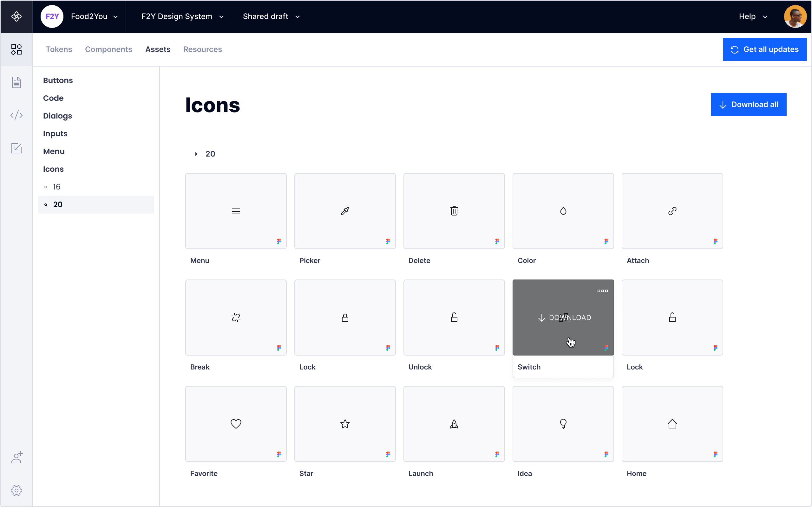Screen dimensions: 812x507
Task: Click the Get all updates button
Action: (765, 49)
